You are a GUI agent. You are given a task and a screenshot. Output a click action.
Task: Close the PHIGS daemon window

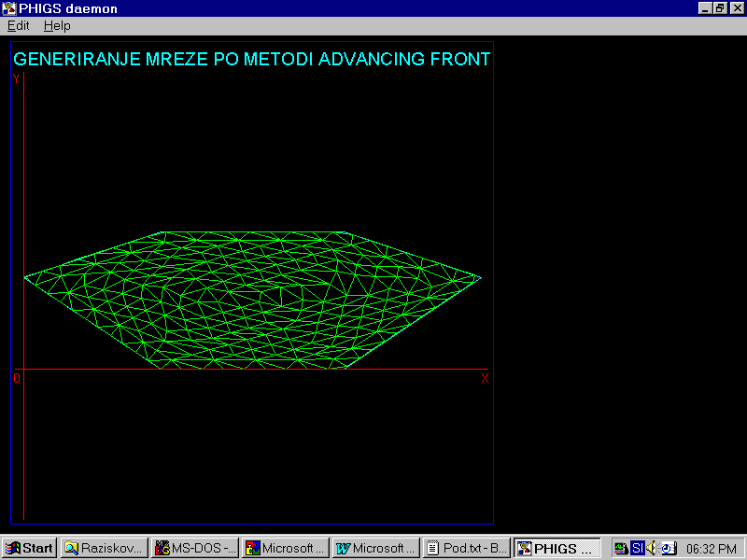pyautogui.click(x=737, y=8)
